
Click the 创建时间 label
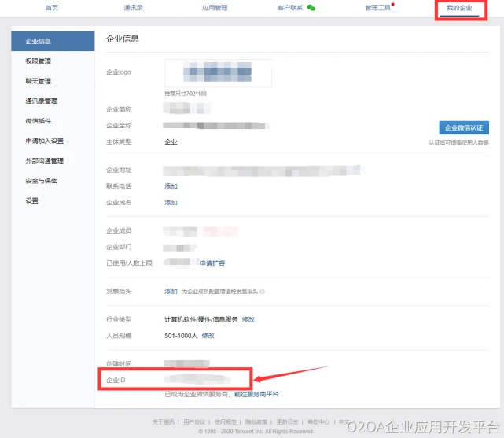pyautogui.click(x=119, y=363)
